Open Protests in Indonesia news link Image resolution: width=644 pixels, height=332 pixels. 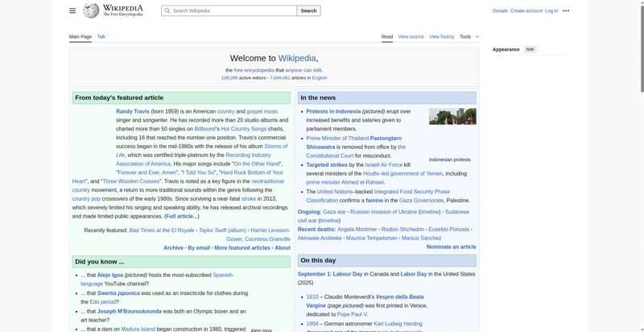point(333,111)
